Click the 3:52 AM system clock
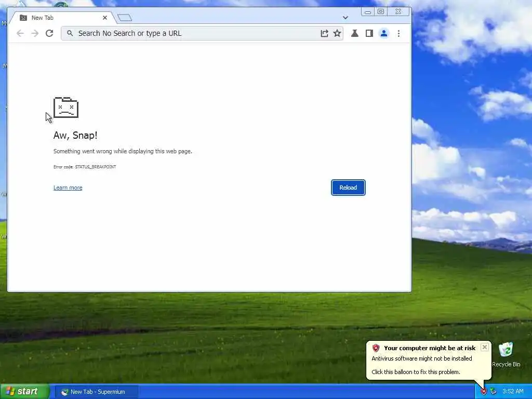532x399 pixels. (513, 392)
